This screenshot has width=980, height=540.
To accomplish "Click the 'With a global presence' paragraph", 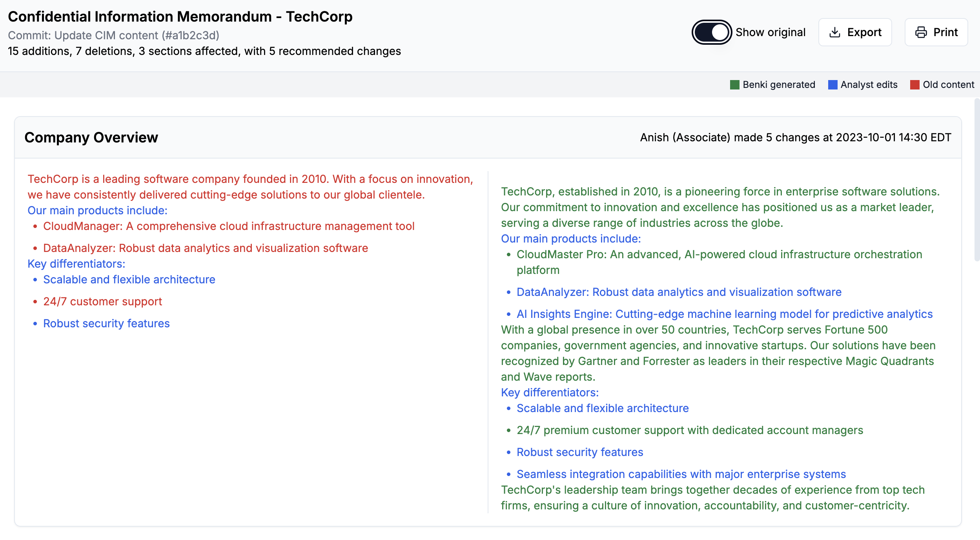I will 718,353.
